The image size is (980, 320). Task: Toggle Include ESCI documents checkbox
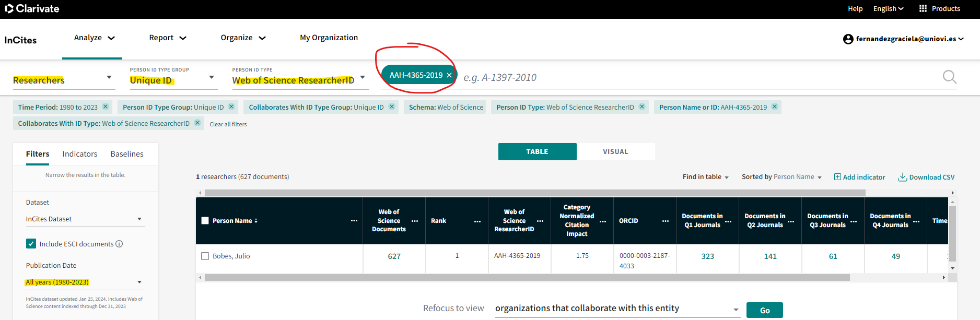click(x=31, y=244)
